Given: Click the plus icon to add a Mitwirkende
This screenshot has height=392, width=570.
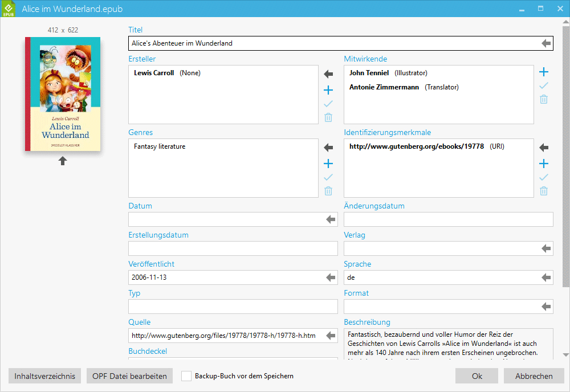Looking at the screenshot, I should click(x=544, y=72).
